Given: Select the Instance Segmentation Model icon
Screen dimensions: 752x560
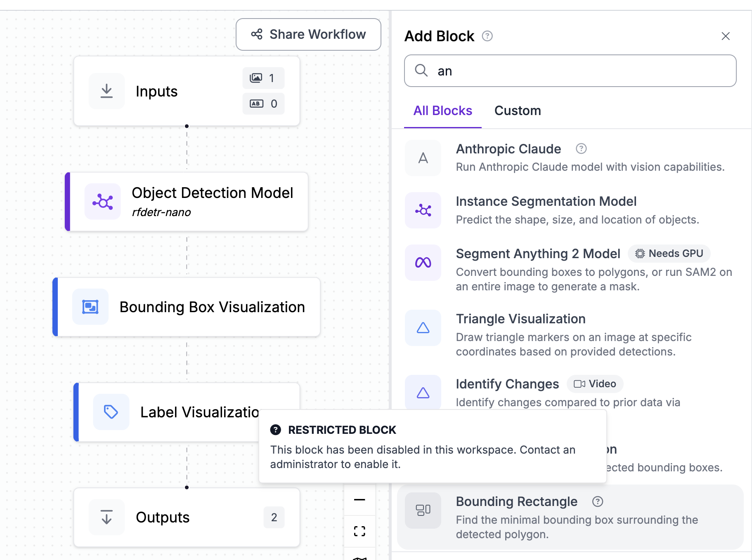Looking at the screenshot, I should click(x=423, y=210).
